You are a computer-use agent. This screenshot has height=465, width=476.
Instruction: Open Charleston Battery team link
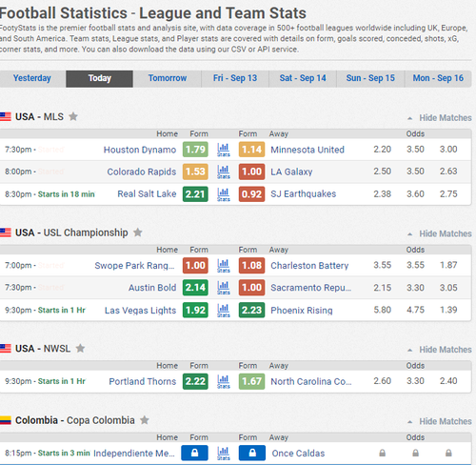(x=309, y=266)
